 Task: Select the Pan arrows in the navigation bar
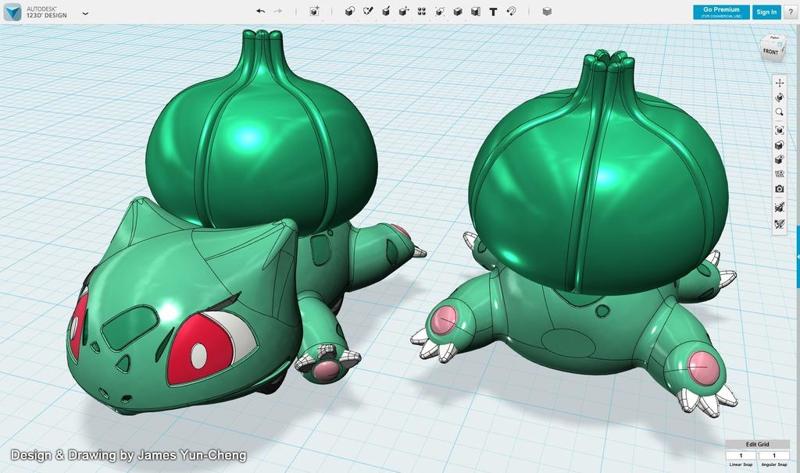pyautogui.click(x=779, y=83)
